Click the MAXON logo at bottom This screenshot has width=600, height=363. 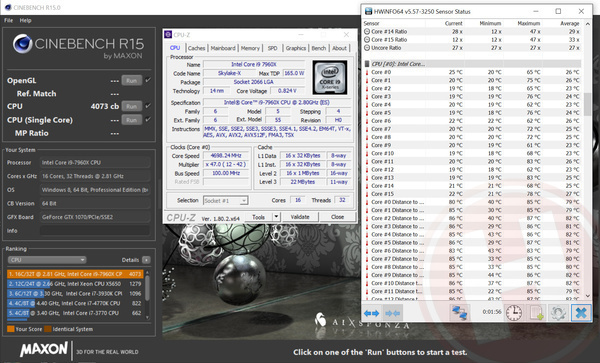[x=44, y=349]
